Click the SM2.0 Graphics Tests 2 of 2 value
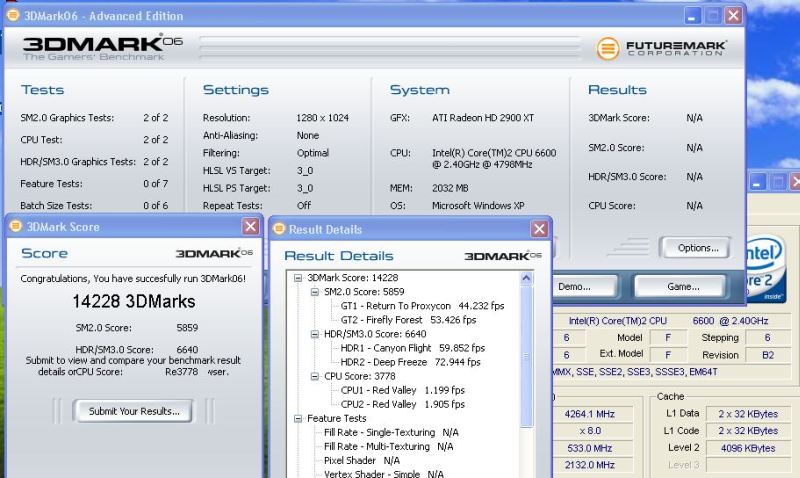Viewport: 800px width, 478px height. coord(156,118)
